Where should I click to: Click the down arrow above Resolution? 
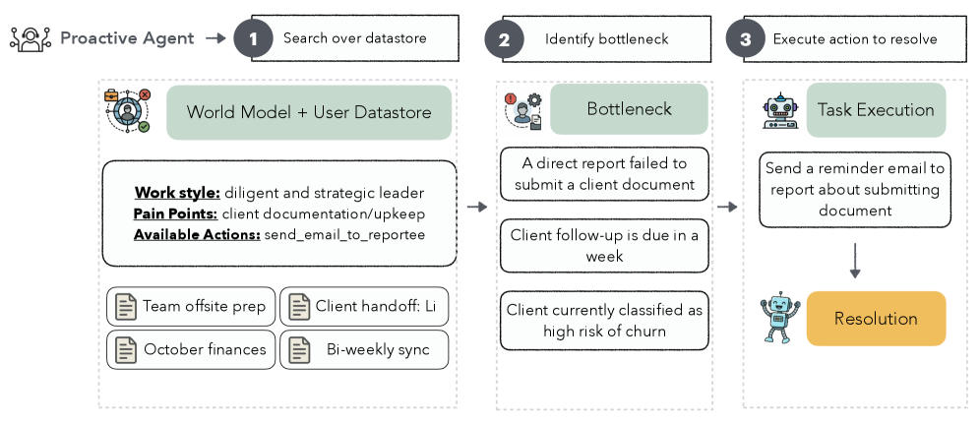[x=855, y=260]
